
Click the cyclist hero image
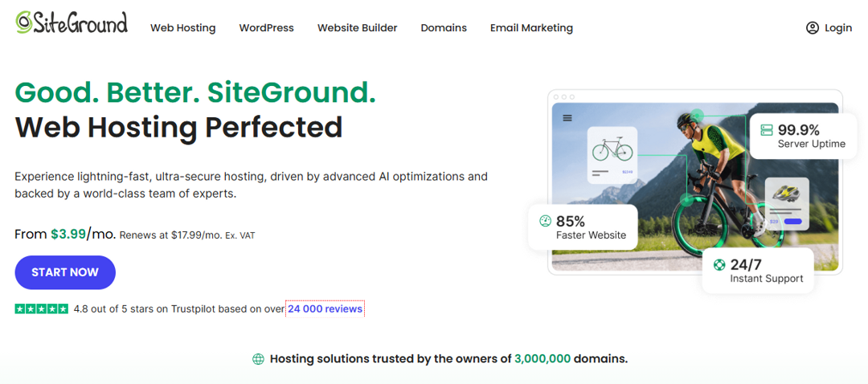pos(695,186)
